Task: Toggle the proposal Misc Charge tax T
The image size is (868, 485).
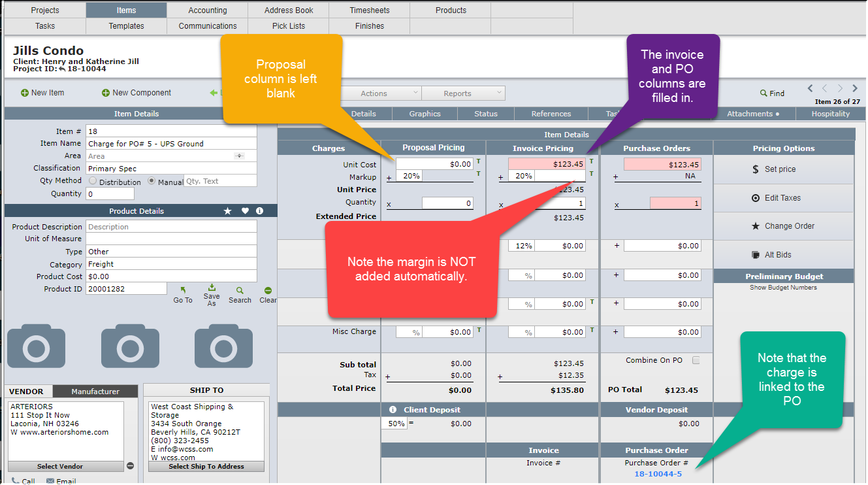Action: click(479, 330)
